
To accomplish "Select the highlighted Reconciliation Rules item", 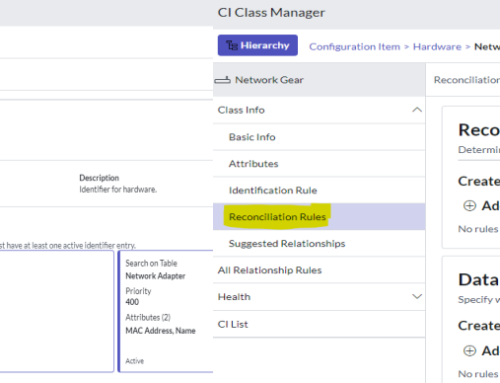I will (x=319, y=217).
